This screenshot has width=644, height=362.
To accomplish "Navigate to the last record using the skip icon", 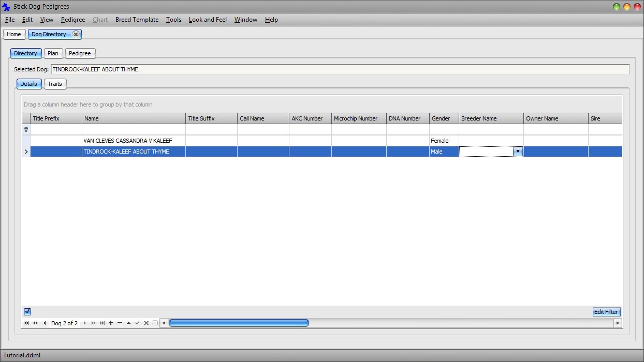I will 103,323.
